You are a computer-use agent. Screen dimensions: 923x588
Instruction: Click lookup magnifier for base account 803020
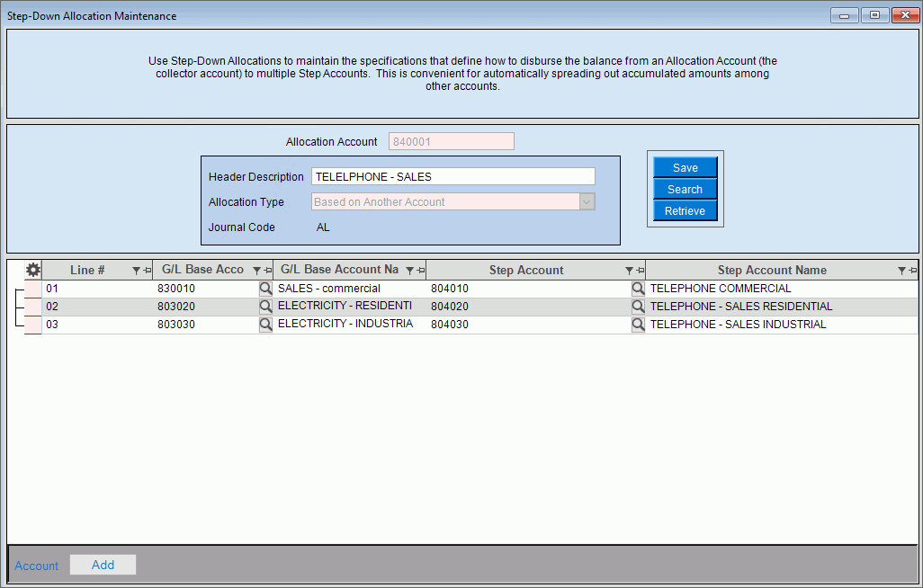(x=265, y=307)
